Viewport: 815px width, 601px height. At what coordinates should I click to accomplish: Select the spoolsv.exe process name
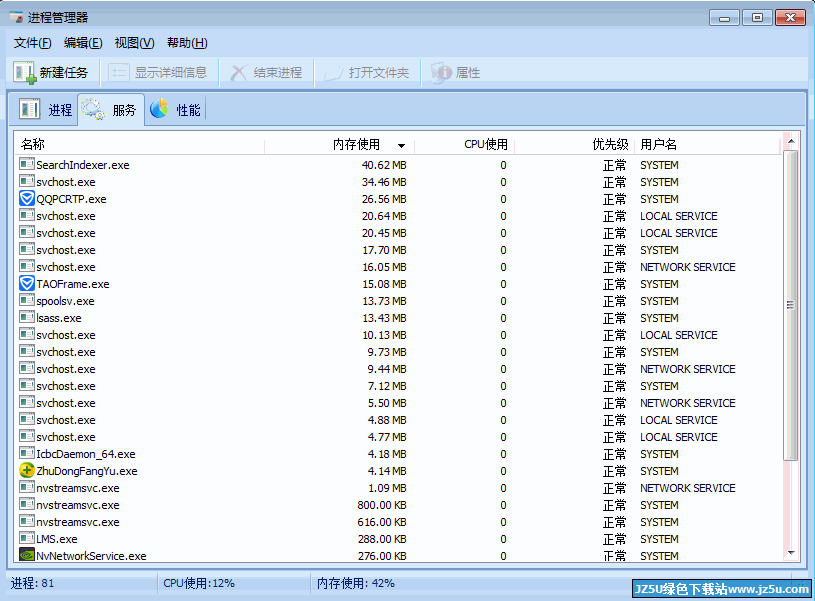65,301
